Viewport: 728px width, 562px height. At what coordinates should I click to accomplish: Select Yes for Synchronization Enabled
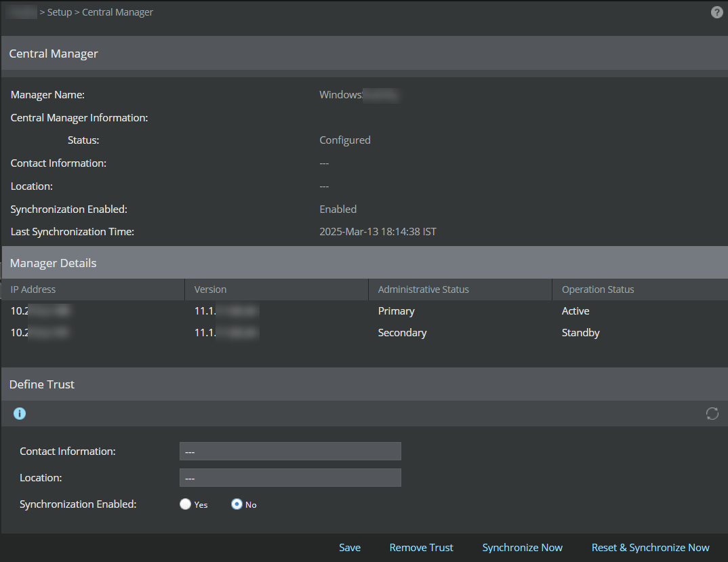tap(185, 504)
